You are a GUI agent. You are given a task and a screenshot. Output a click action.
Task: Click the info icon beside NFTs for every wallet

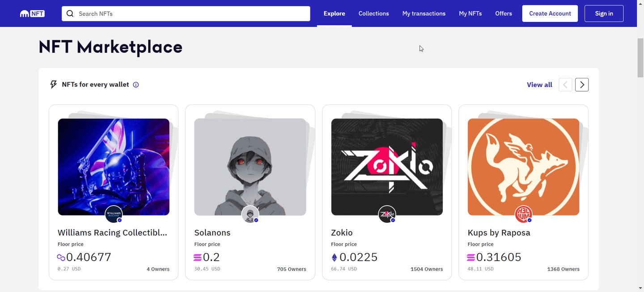(136, 85)
